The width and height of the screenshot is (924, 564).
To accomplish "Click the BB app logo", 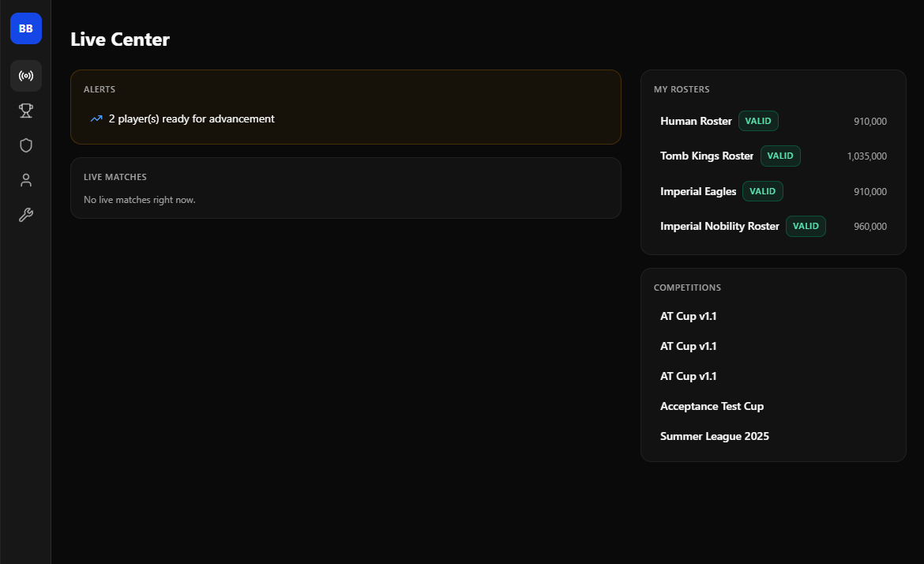I will (25, 28).
